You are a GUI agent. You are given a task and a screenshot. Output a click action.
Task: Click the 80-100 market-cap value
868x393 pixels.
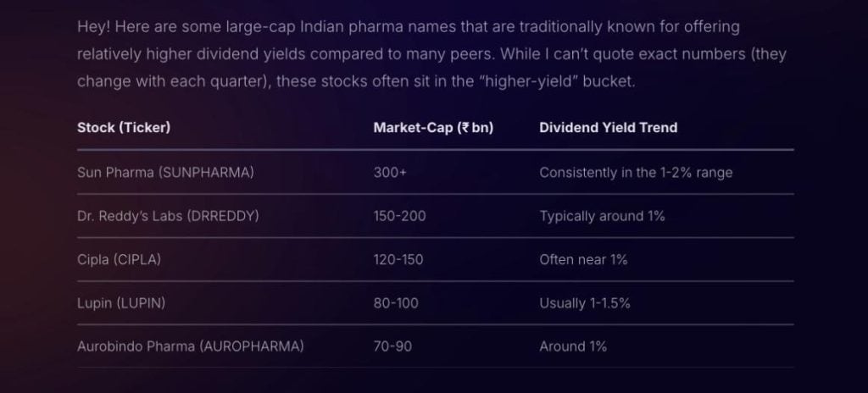point(396,303)
